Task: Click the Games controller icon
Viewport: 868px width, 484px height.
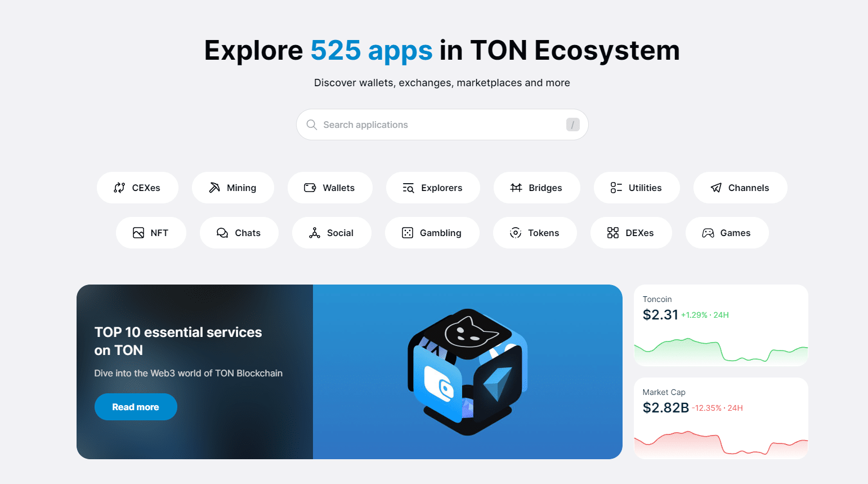Action: click(x=708, y=233)
